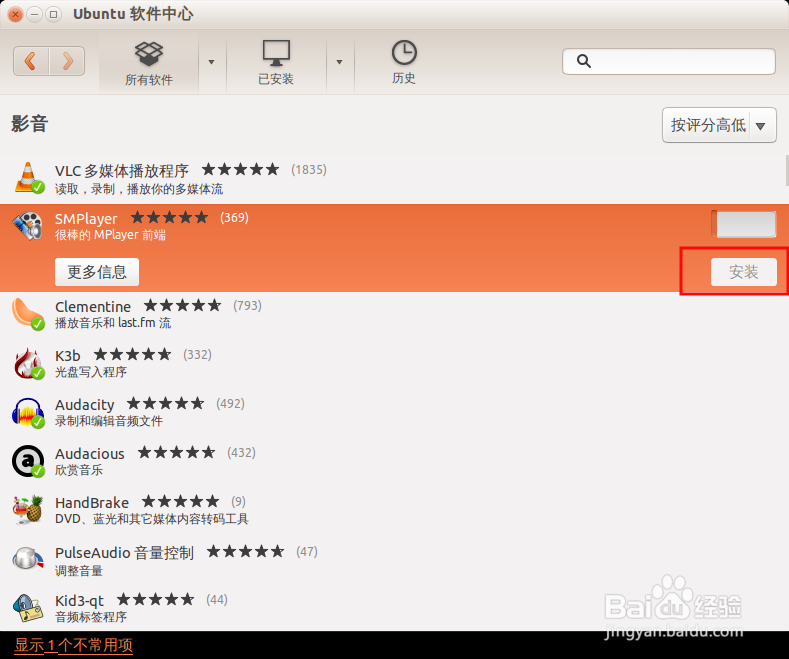Minimize the Ubuntu Software Center window

click(34, 14)
